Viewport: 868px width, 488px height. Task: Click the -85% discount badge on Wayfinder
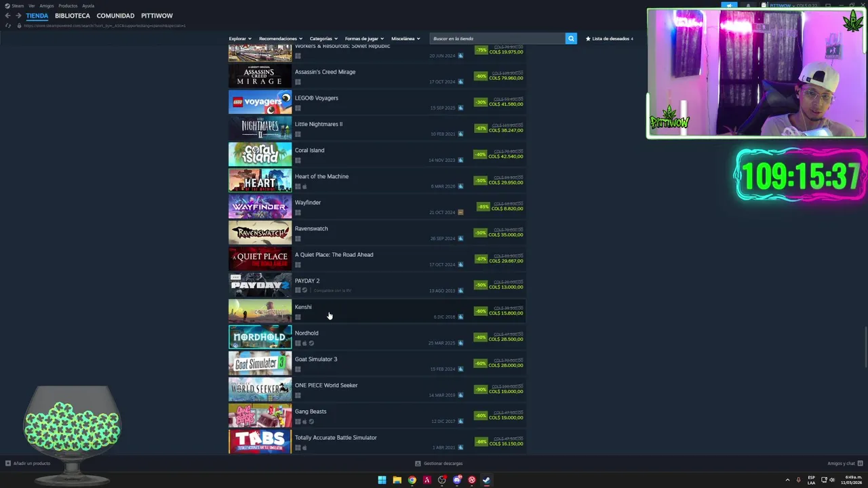click(x=483, y=207)
